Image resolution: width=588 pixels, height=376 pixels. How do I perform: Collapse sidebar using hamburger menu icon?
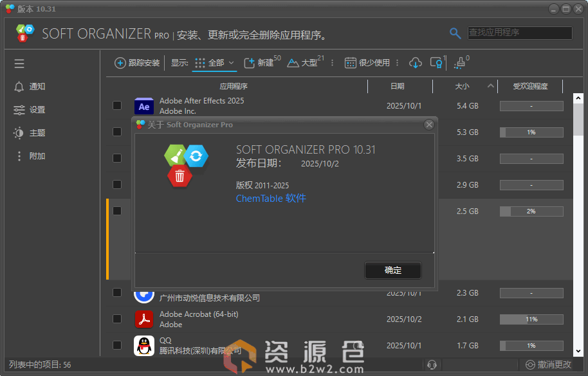click(x=19, y=64)
